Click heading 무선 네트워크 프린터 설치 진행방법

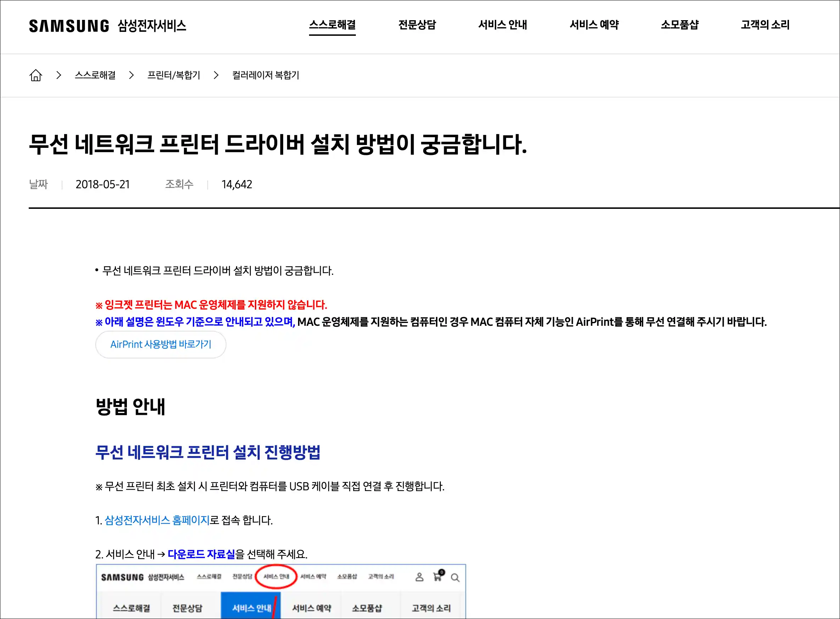pos(208,452)
